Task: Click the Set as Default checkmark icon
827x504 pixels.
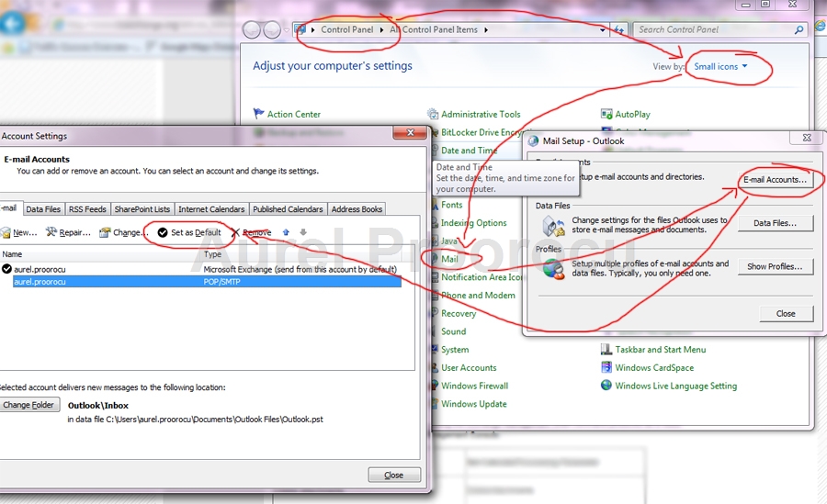Action: coord(163,232)
